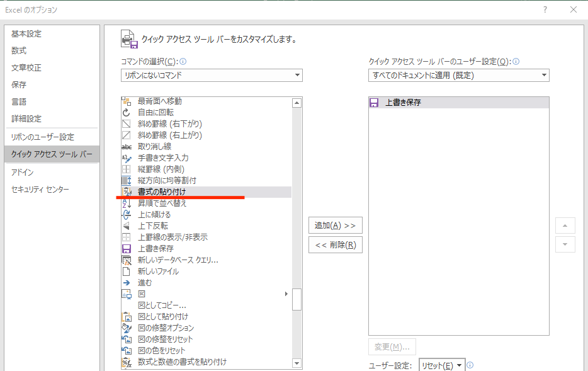588x371 pixels.
Task: Click the 取り消し線 strikethrough icon
Action: [x=127, y=147]
